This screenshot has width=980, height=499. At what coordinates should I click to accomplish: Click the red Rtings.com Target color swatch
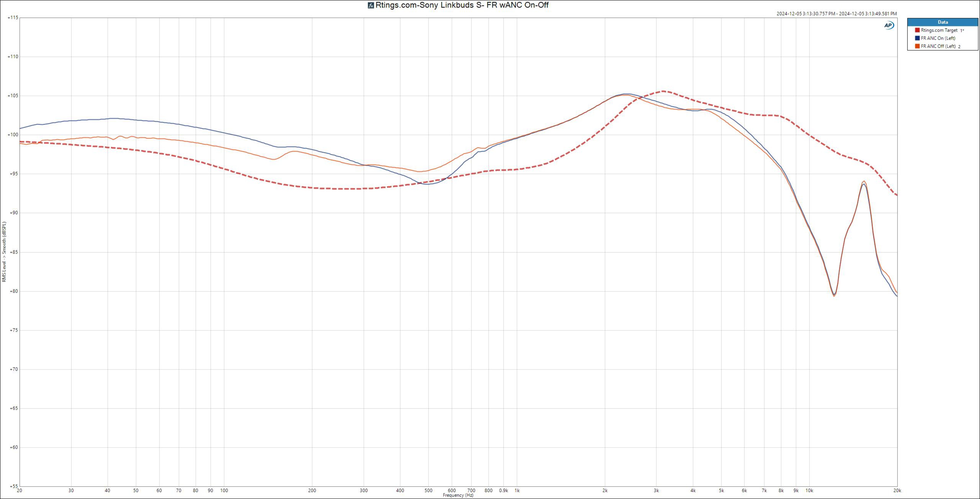pyautogui.click(x=917, y=30)
